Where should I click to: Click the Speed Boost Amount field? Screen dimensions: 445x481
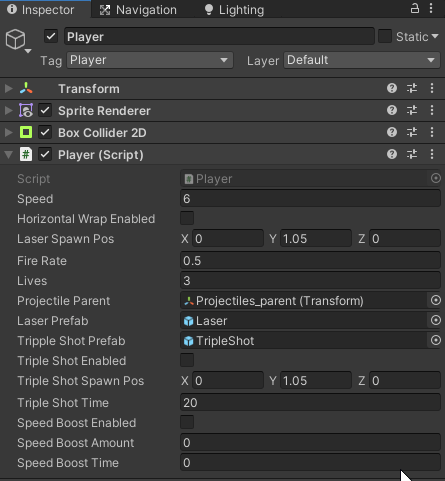[x=310, y=443]
